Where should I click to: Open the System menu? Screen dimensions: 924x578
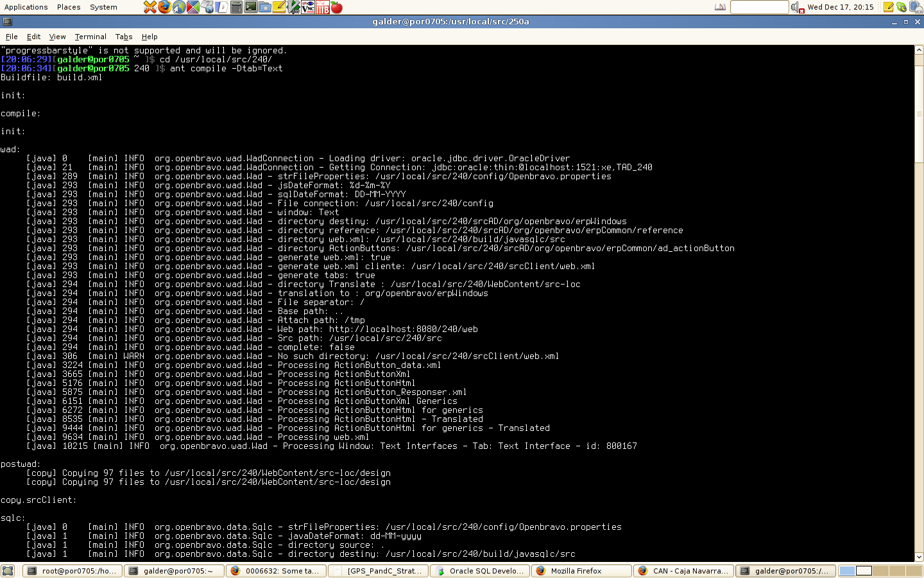[x=103, y=7]
